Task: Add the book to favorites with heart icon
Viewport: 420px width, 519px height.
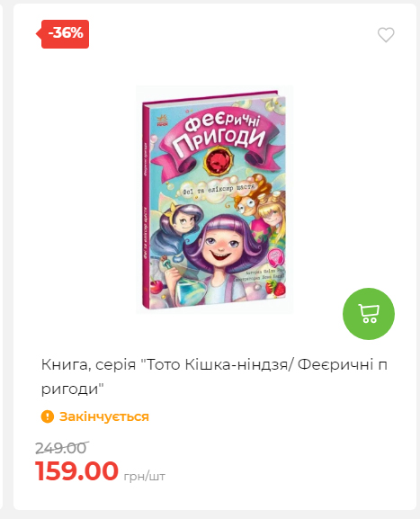Action: click(386, 35)
